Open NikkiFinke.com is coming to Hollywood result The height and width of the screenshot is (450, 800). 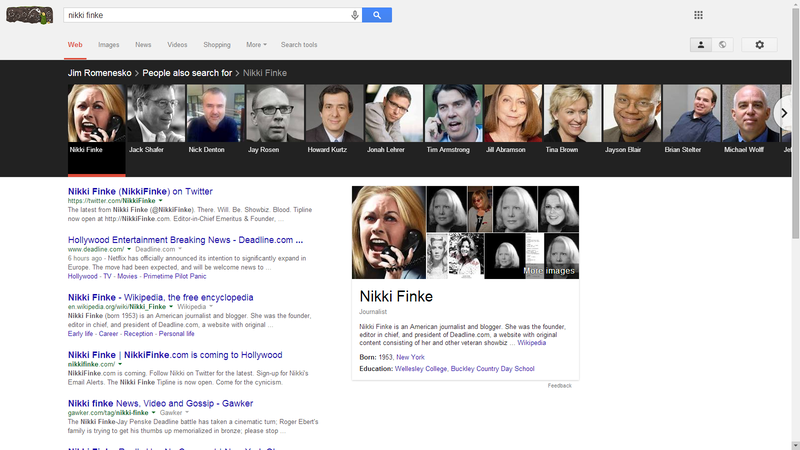(175, 355)
